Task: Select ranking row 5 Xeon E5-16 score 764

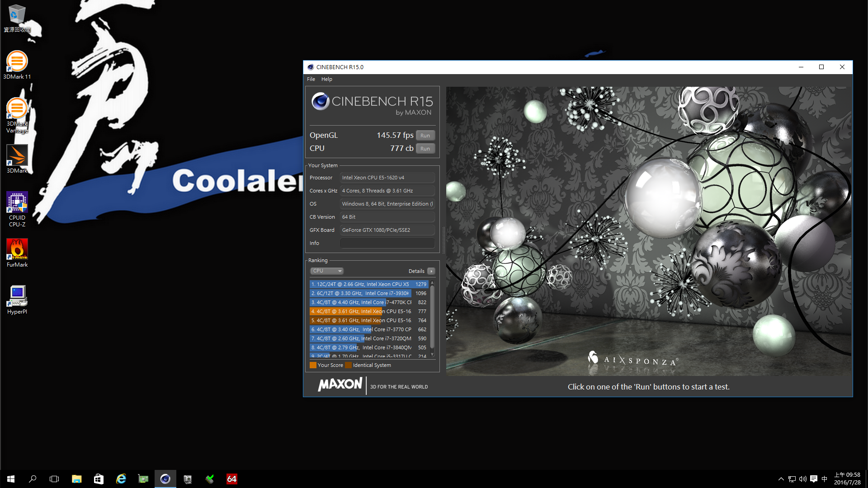Action: (369, 320)
